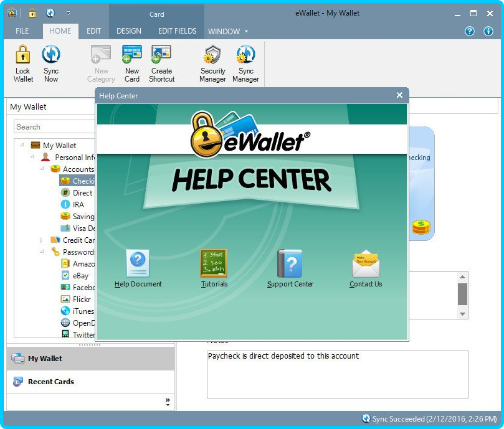Select the Amazon password card
The height and width of the screenshot is (429, 504).
pyautogui.click(x=77, y=264)
